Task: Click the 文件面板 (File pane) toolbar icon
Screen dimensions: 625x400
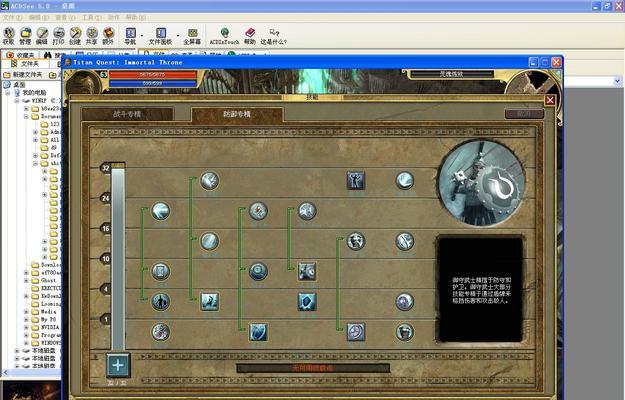Action: (x=160, y=35)
